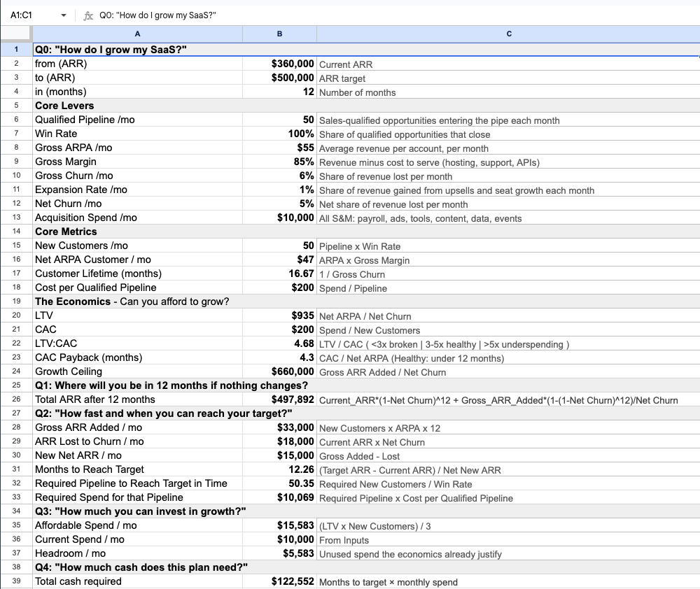The height and width of the screenshot is (589, 700).
Task: Click the 'Acquisition Spend /mo' cell
Action: pos(137,218)
